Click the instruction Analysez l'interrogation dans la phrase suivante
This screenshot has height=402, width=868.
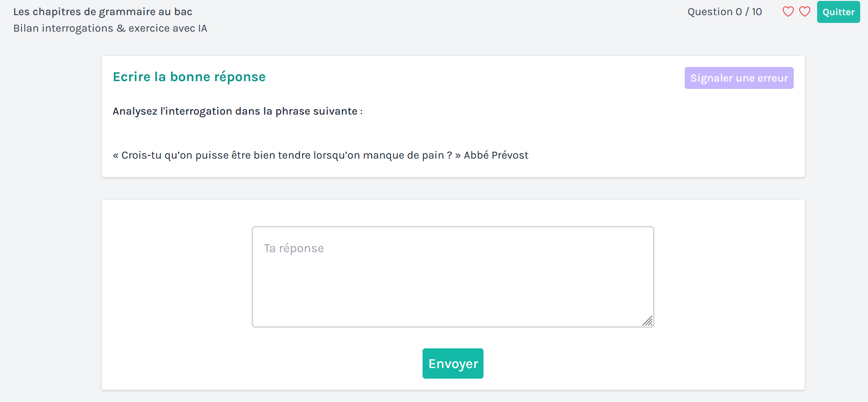click(x=237, y=111)
